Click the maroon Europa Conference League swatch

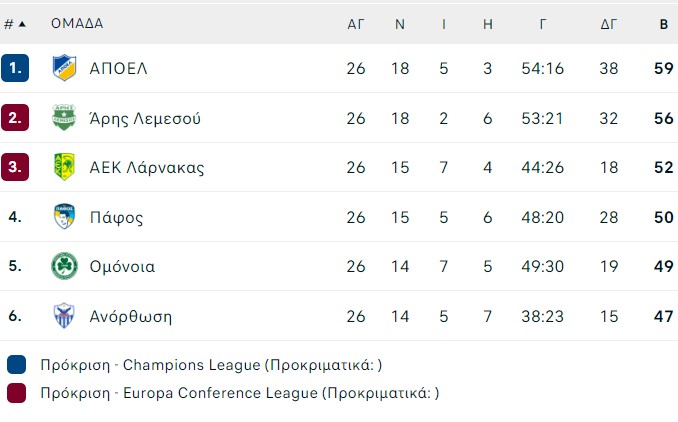pos(15,393)
